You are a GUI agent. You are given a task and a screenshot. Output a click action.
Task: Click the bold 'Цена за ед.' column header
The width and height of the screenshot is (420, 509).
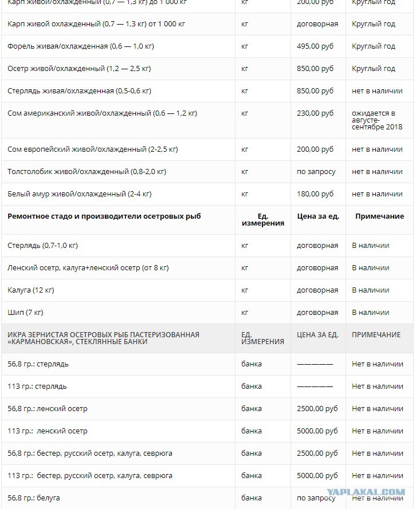tap(318, 216)
